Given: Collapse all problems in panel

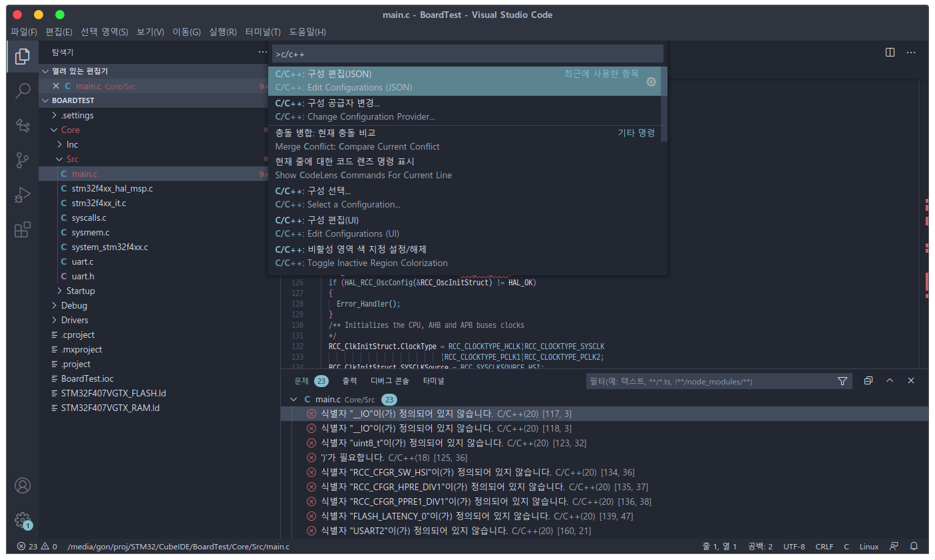Looking at the screenshot, I should point(868,380).
